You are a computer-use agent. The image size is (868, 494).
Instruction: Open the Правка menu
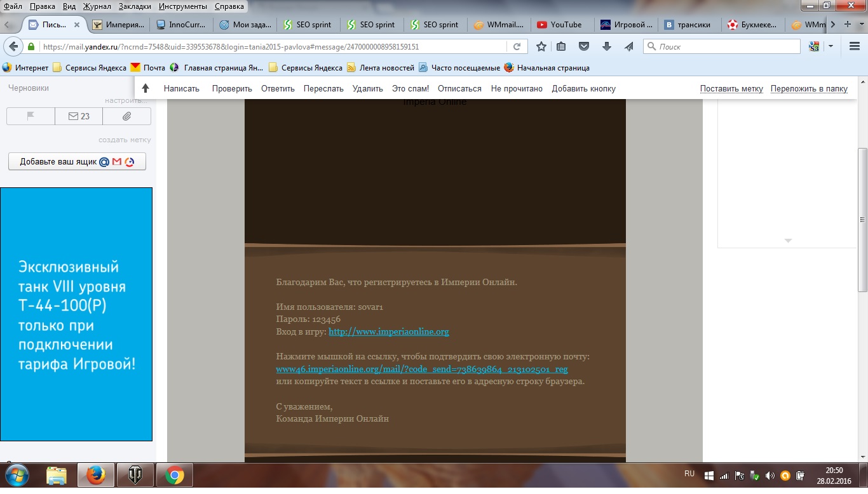tap(43, 6)
